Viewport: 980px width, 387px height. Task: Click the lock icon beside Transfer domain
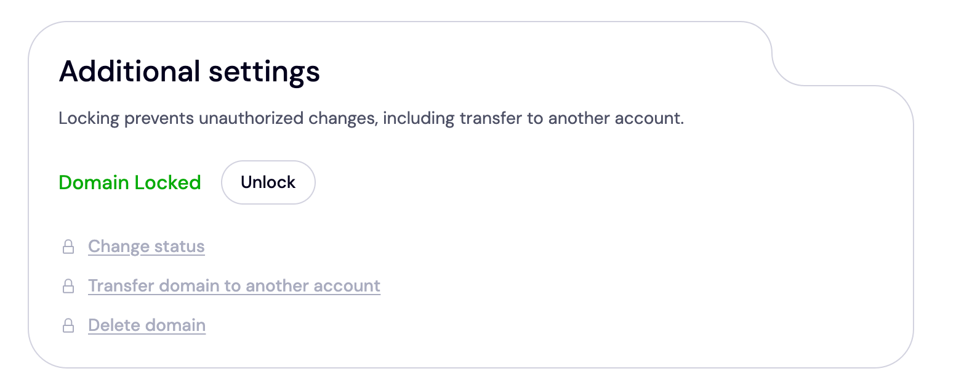point(68,287)
